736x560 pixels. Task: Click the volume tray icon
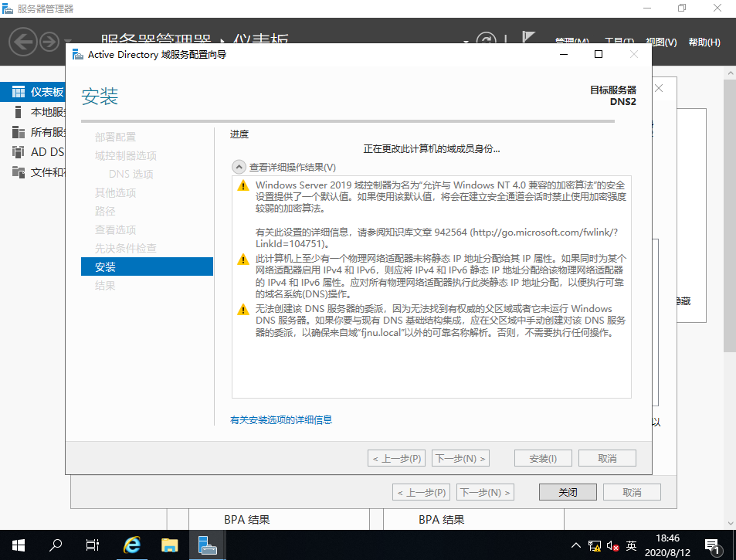pos(612,545)
